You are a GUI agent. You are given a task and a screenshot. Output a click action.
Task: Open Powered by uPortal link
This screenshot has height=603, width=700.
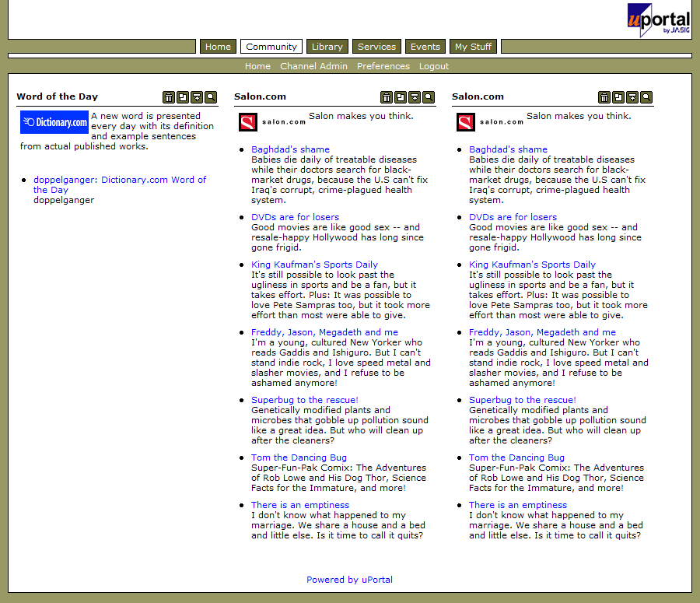click(349, 580)
